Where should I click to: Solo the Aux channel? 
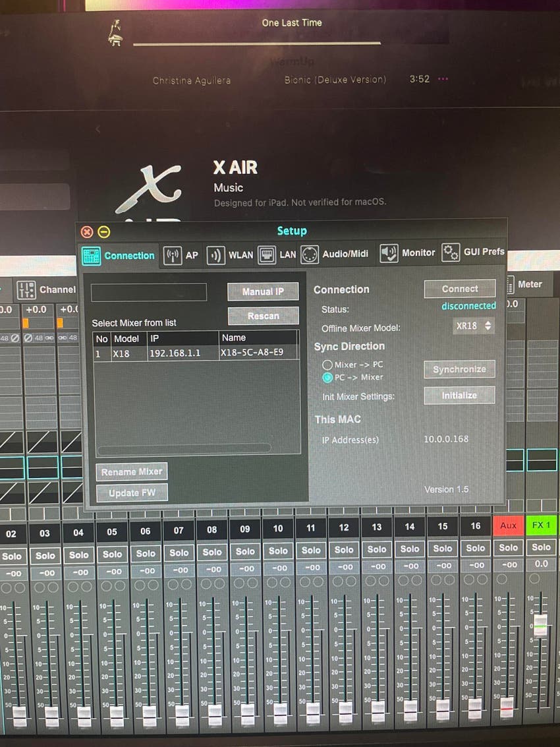pyautogui.click(x=508, y=549)
